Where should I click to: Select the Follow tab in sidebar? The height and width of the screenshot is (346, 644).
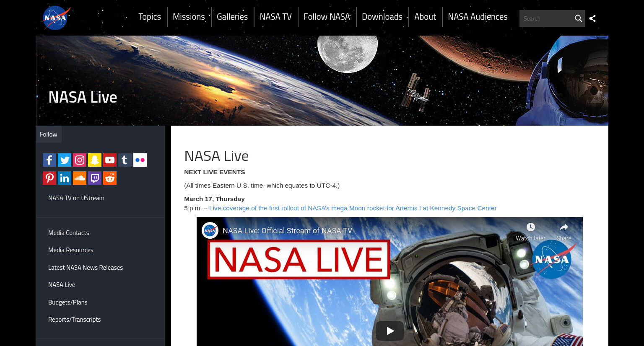pos(49,134)
